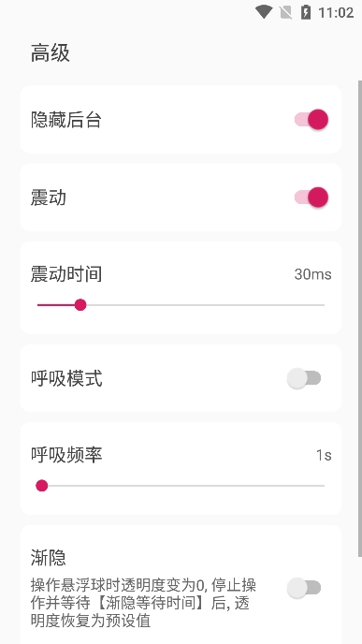The image size is (362, 644).
Task: Tap the 渐隐 description text
Action: point(143,604)
